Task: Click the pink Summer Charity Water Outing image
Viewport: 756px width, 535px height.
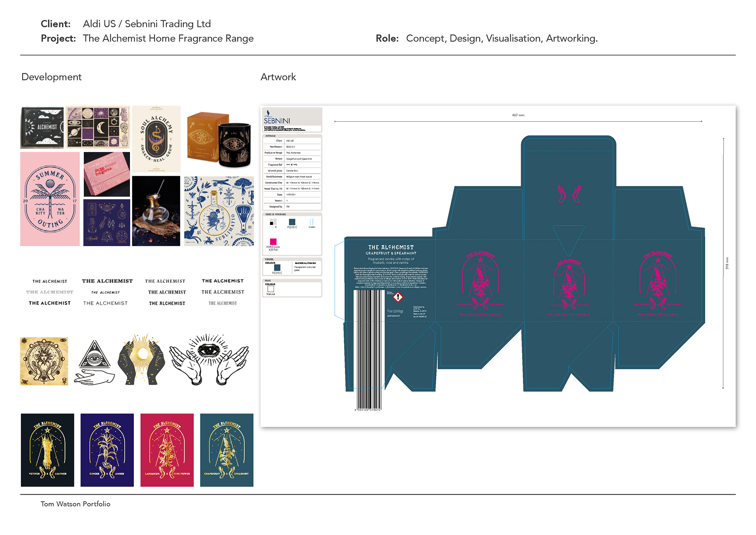Action: pyautogui.click(x=50, y=199)
